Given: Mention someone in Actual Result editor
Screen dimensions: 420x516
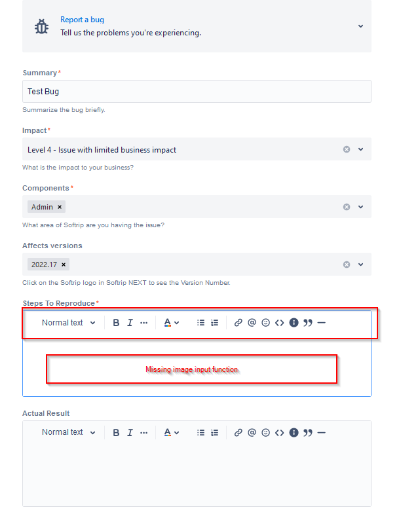Looking at the screenshot, I should click(252, 432).
